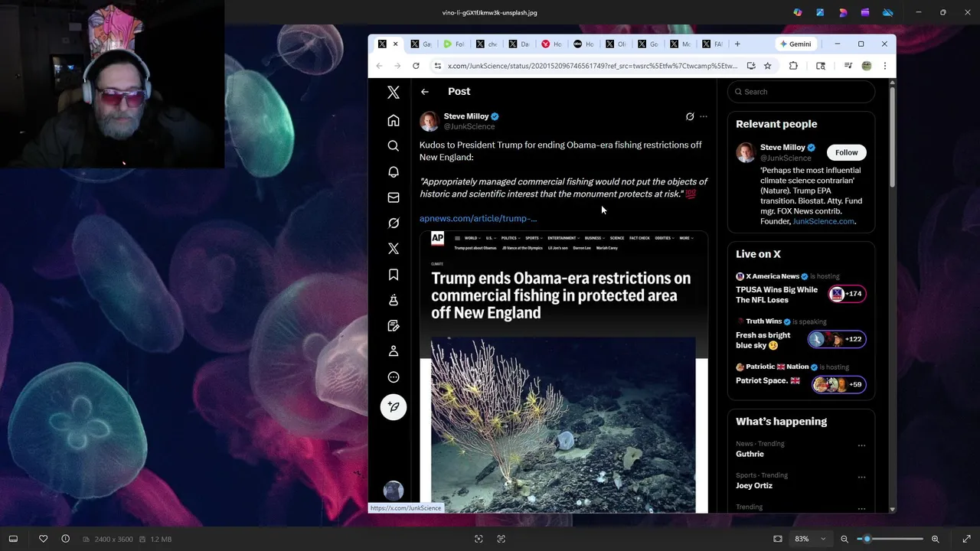Zoom out with the minus magnifier
Image resolution: width=980 pixels, height=551 pixels.
click(844, 539)
